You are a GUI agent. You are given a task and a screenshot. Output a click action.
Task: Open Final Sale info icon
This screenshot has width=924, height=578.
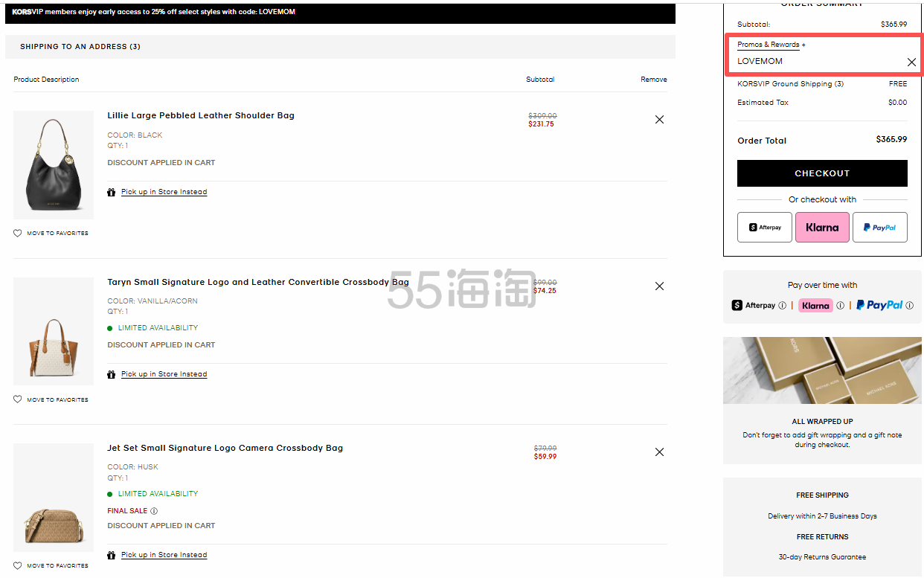pos(154,511)
